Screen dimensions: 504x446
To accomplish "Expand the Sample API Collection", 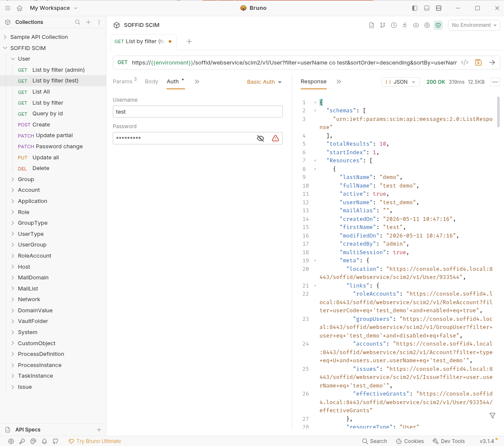I will [x=5, y=37].
